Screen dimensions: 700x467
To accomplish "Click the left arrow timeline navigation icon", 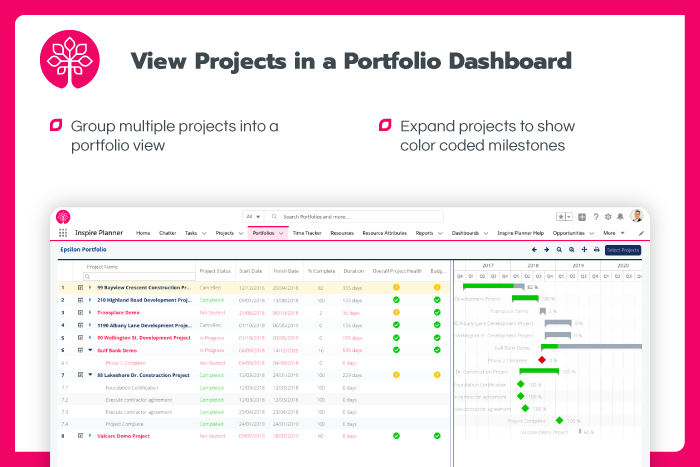I will pos(534,250).
